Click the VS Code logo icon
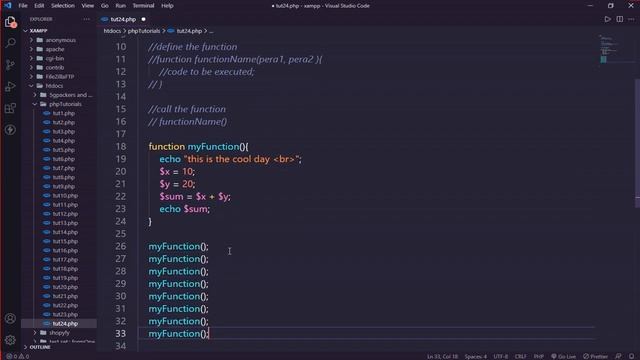Screen dimensions: 640x360 (8, 6)
